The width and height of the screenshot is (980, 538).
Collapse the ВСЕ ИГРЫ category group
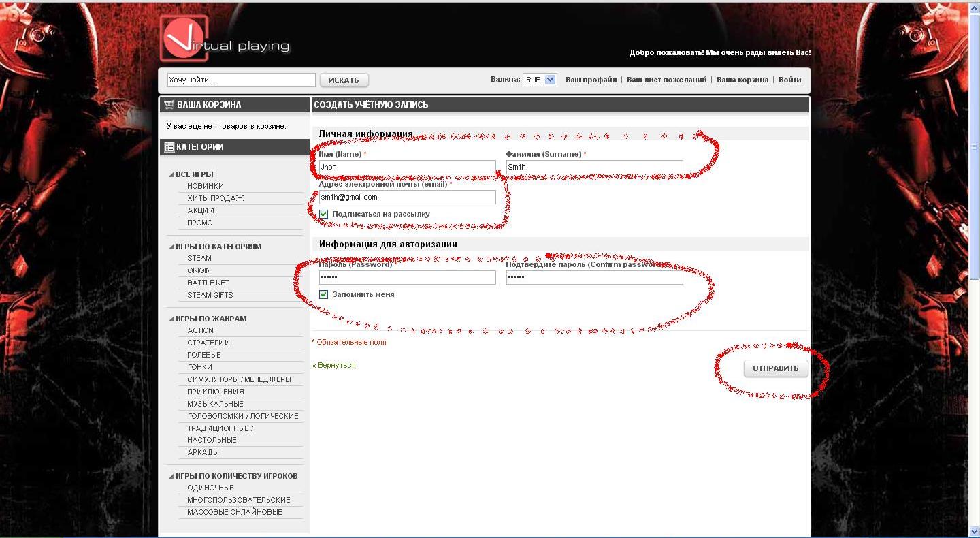pyautogui.click(x=172, y=174)
